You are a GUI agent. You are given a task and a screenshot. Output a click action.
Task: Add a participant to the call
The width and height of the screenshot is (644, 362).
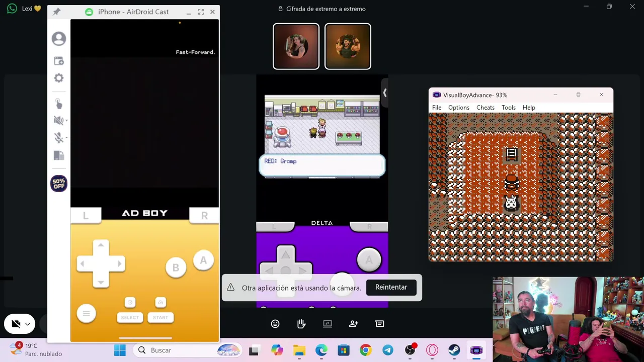(x=354, y=324)
